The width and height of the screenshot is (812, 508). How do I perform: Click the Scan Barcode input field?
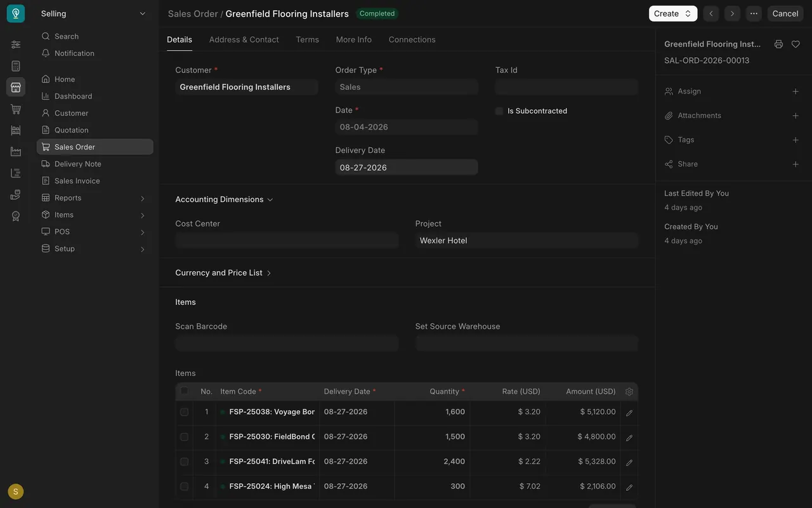[x=287, y=344]
